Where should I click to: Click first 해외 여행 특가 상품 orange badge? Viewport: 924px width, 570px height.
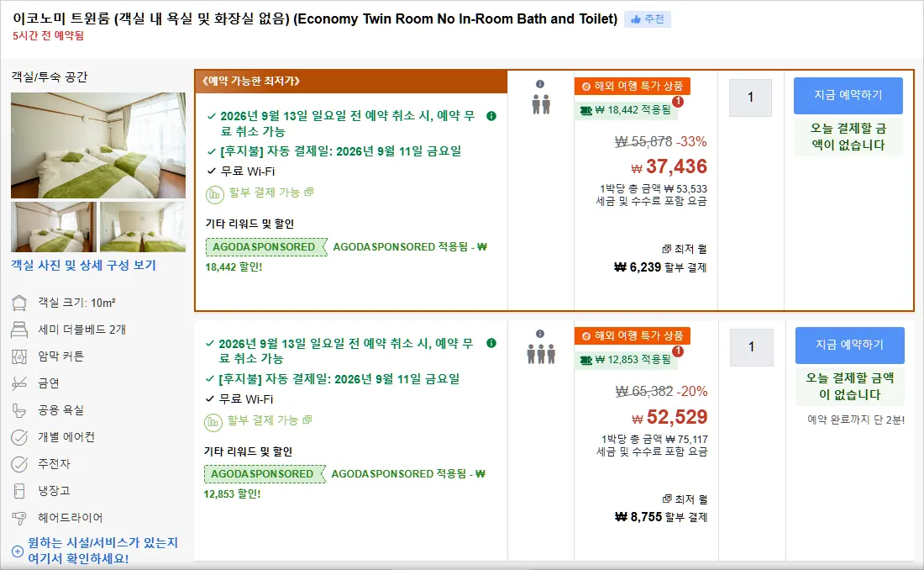633,86
